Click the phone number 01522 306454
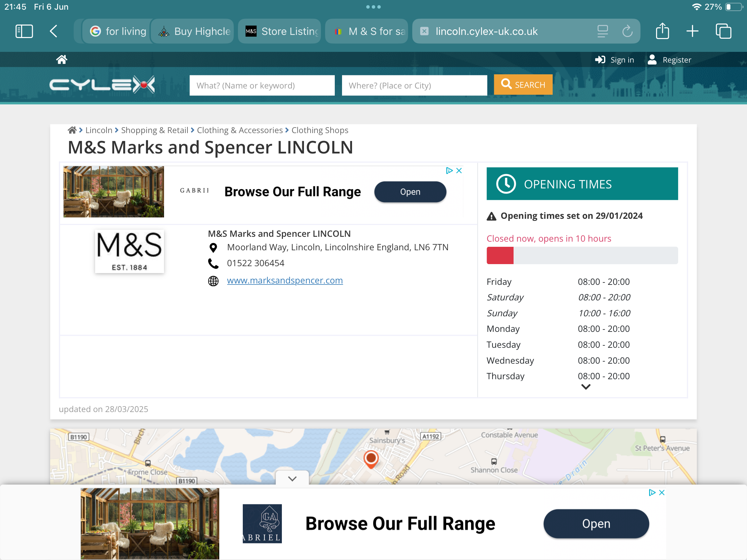Screen dimensions: 747x560 [256, 263]
